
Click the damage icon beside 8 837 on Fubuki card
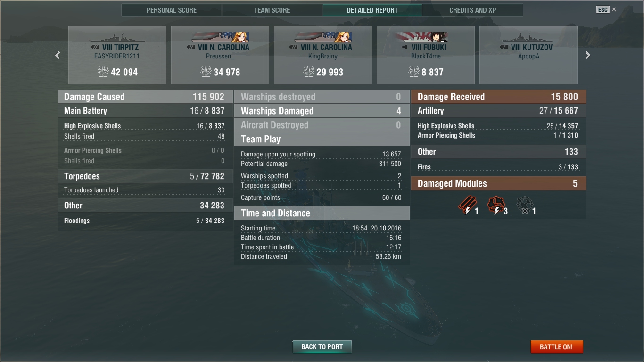[414, 72]
